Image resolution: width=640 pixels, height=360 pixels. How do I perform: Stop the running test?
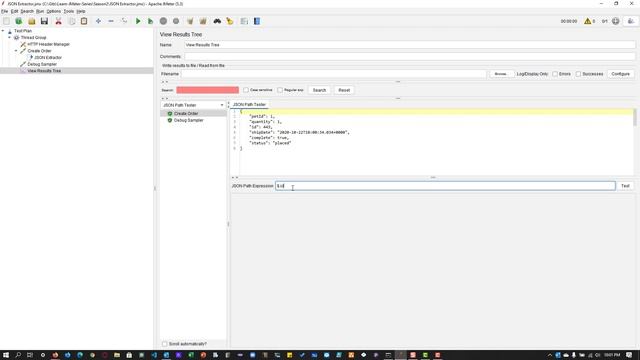pos(163,21)
